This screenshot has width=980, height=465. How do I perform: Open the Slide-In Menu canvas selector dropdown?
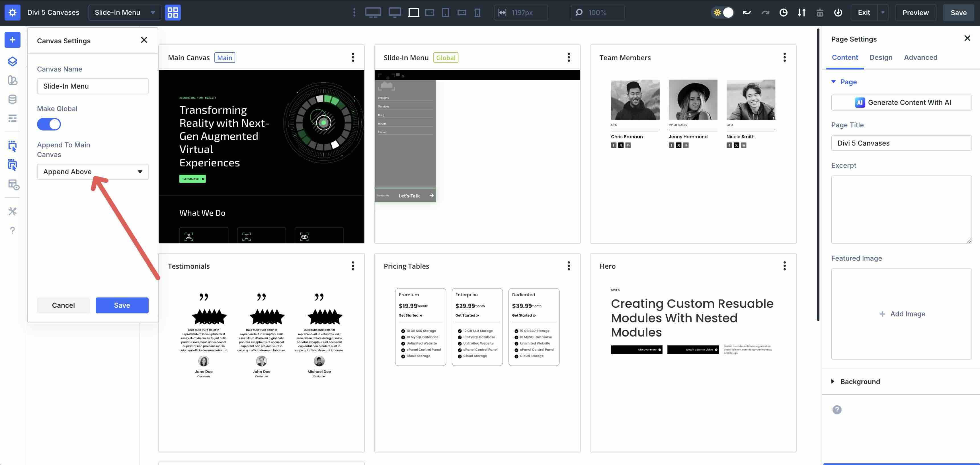click(124, 12)
